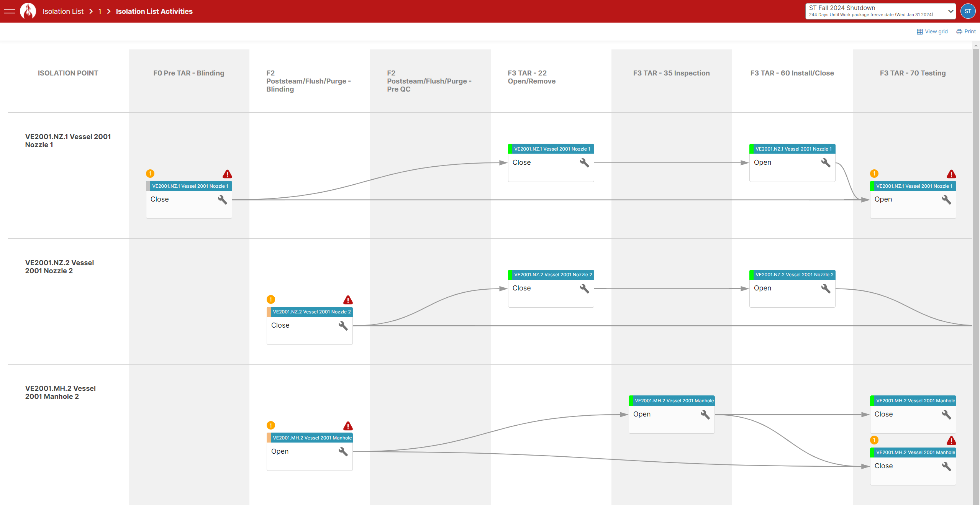Click red warning triangle above F0 Nozzle 1 card

point(227,174)
